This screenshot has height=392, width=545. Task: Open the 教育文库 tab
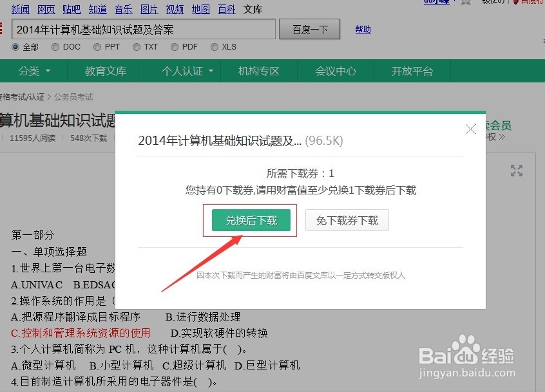(106, 71)
